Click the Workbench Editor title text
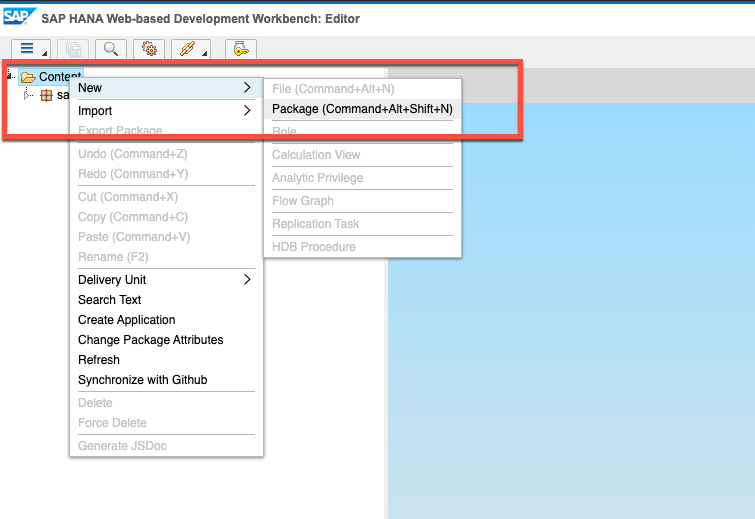Screen dimensions: 755x519 pyautogui.click(x=200, y=19)
